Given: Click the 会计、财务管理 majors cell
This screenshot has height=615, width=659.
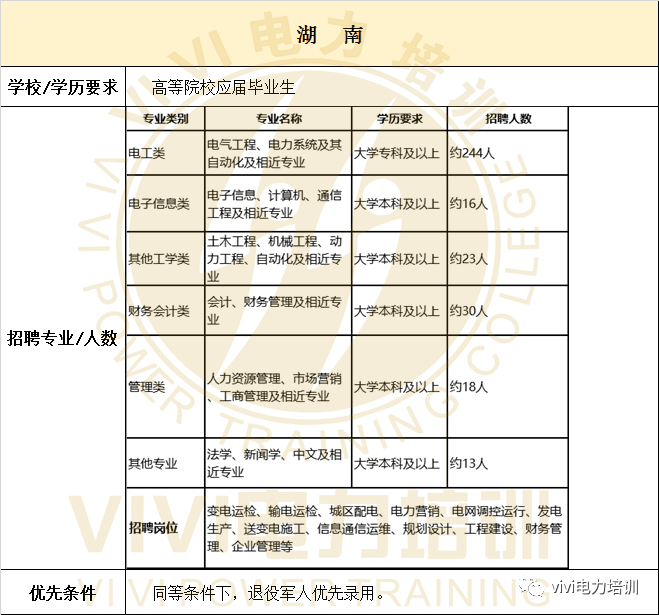Looking at the screenshot, I should point(278,311).
